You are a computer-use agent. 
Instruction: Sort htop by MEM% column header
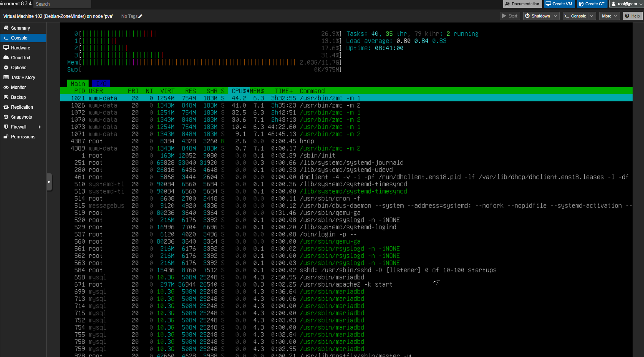(x=257, y=91)
